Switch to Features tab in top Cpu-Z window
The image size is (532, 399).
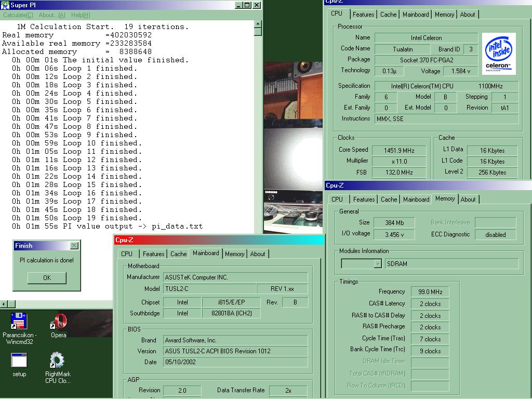tap(363, 14)
